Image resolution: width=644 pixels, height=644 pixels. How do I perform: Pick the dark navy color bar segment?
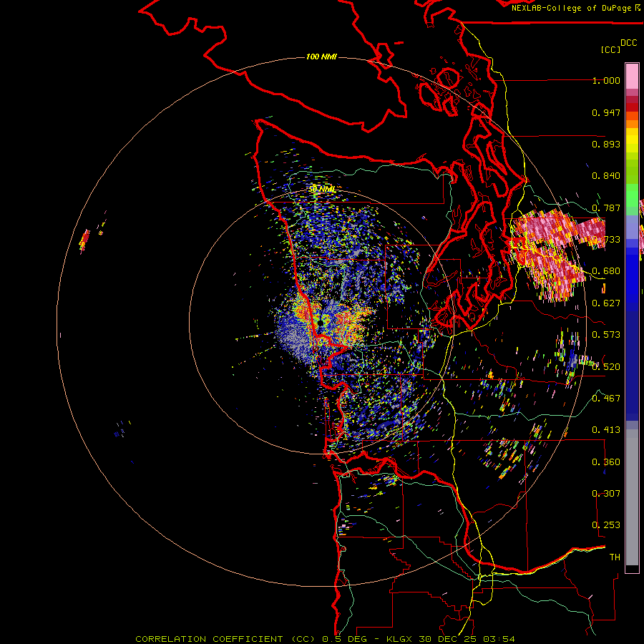click(x=632, y=361)
